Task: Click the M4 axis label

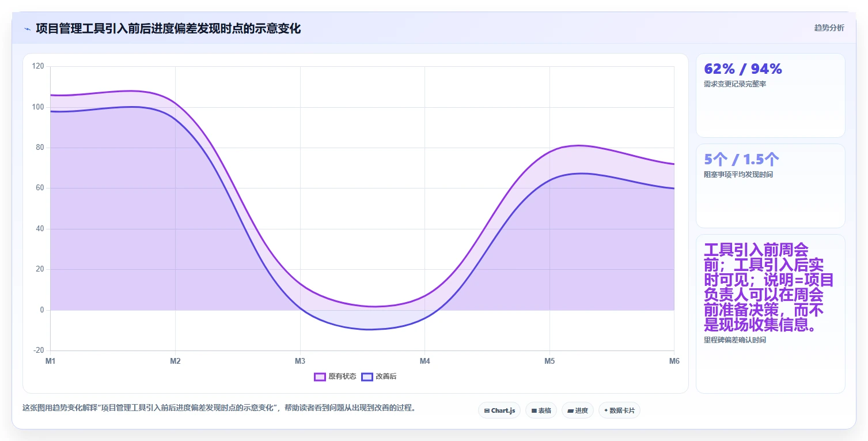Action: click(424, 361)
